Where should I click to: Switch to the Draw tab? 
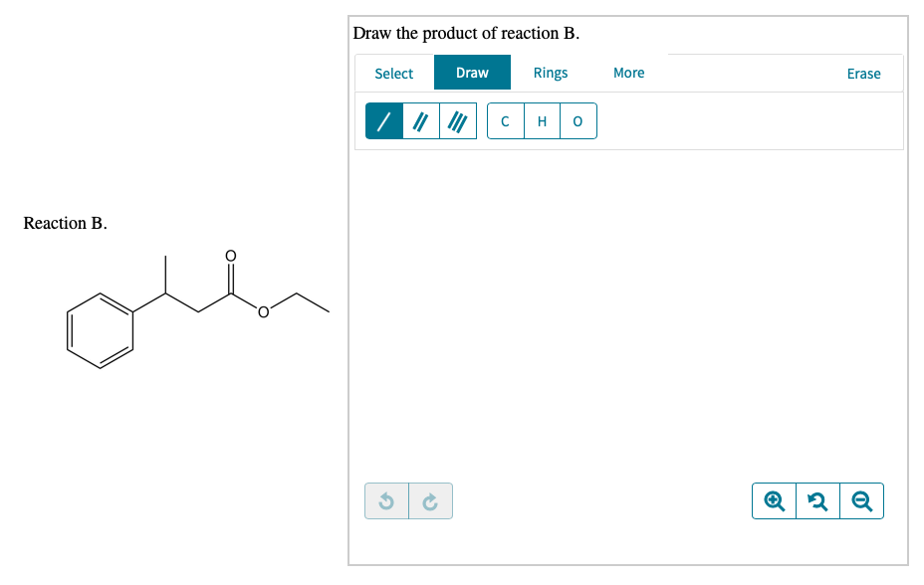[x=472, y=73]
